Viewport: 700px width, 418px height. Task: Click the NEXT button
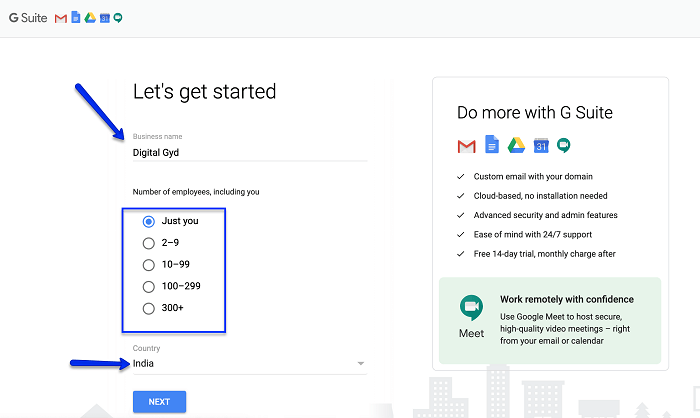159,402
